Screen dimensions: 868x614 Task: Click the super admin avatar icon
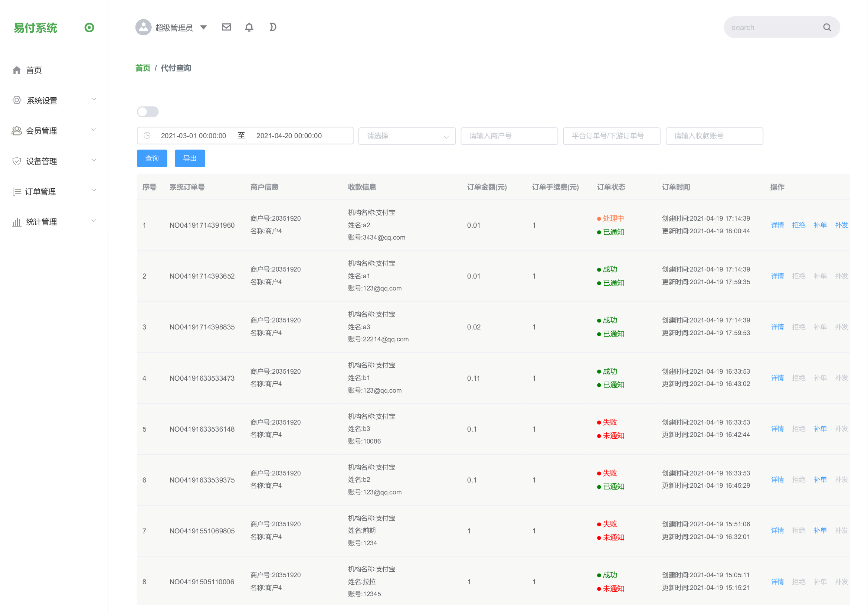(143, 27)
